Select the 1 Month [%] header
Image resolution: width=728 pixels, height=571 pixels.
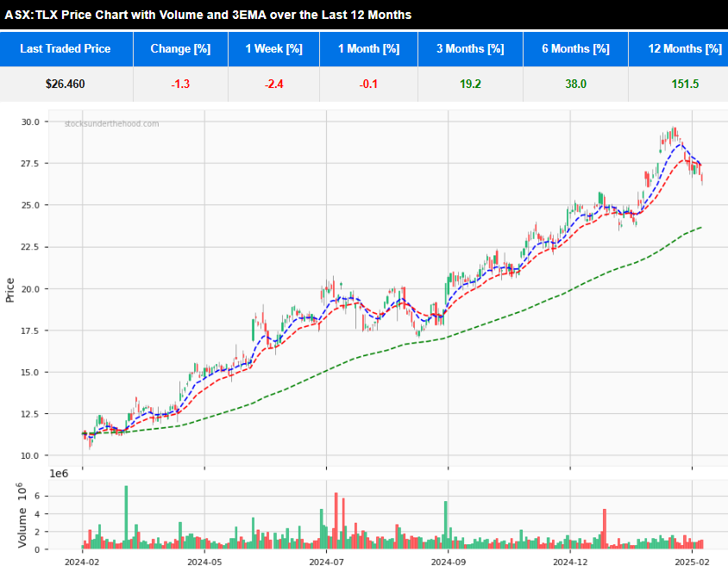pos(368,49)
